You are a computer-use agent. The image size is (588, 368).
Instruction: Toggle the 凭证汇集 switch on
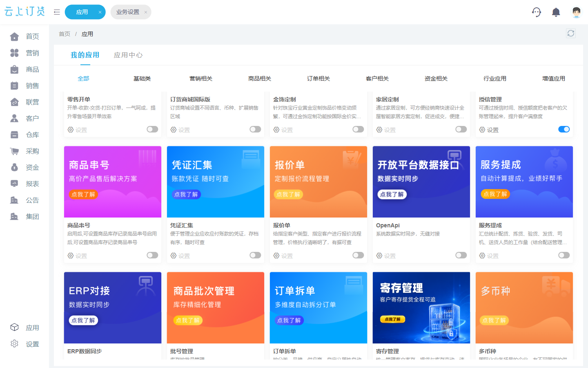click(255, 255)
